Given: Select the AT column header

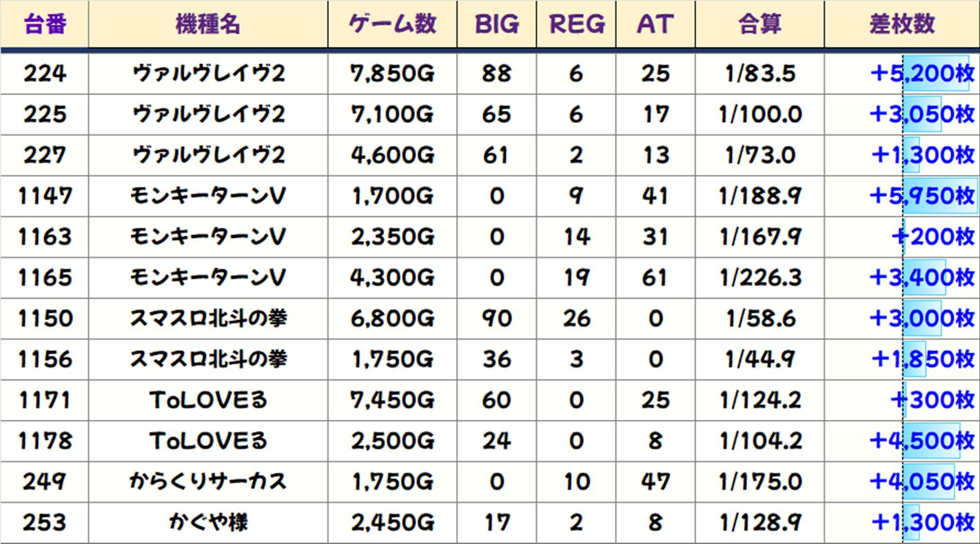Looking at the screenshot, I should 655,24.
